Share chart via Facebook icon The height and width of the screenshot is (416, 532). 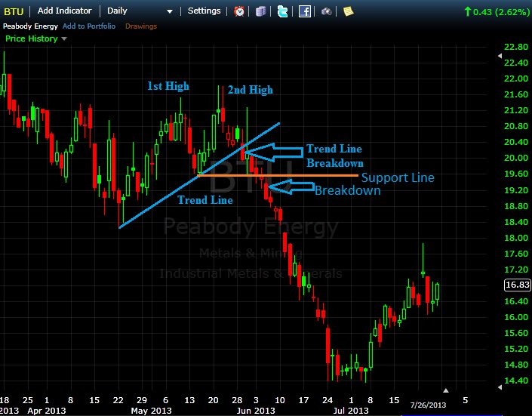point(304,11)
